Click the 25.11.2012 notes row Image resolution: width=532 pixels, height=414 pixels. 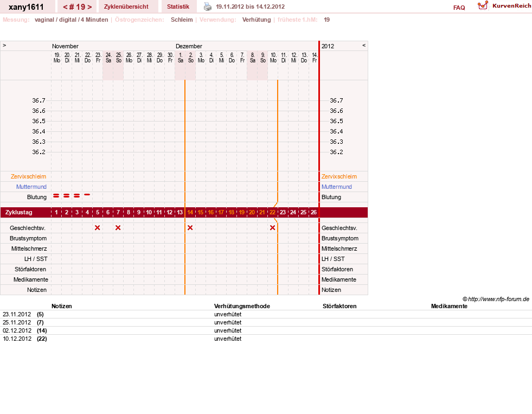[x=266, y=322]
